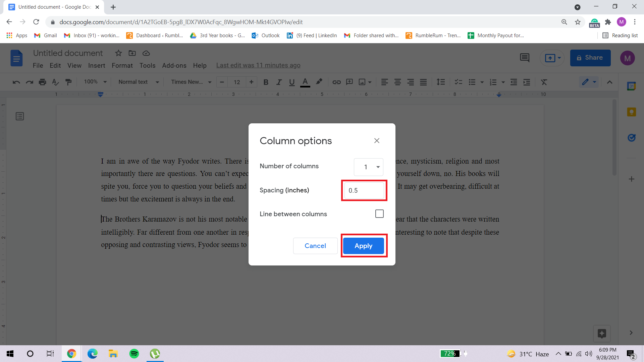
Task: Click the Insert link icon
Action: tap(337, 82)
